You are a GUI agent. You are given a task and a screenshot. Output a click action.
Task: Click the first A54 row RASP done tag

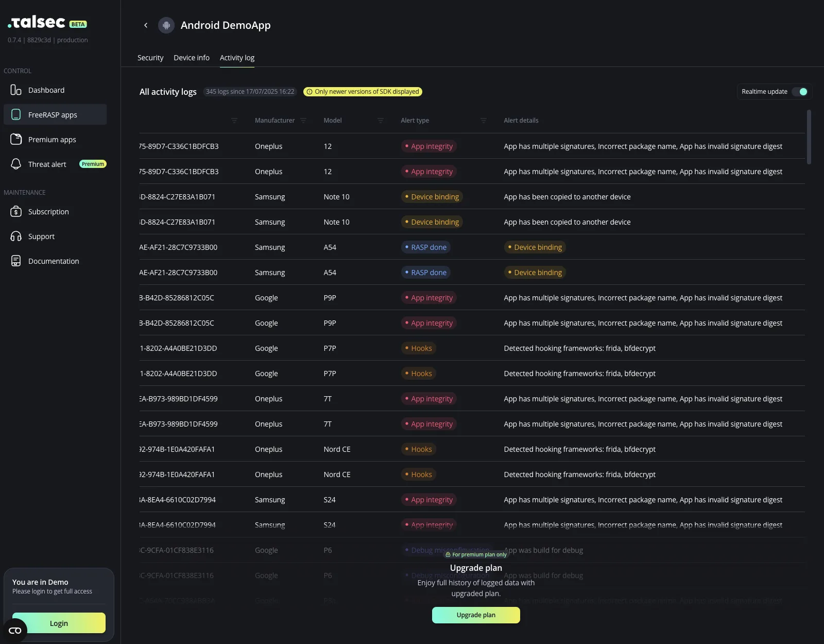click(x=426, y=247)
